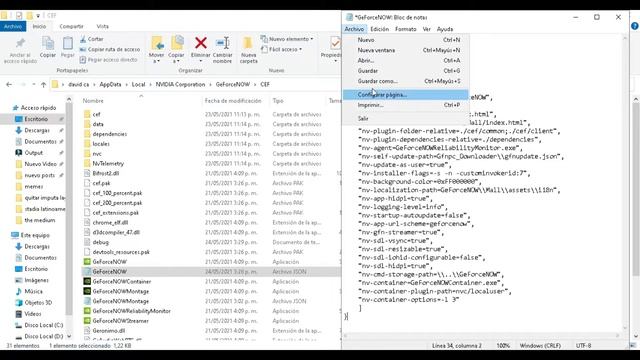This screenshot has height=360, width=640.
Task: Choose Nueva ventana in Archivo menu
Action: coord(406,50)
